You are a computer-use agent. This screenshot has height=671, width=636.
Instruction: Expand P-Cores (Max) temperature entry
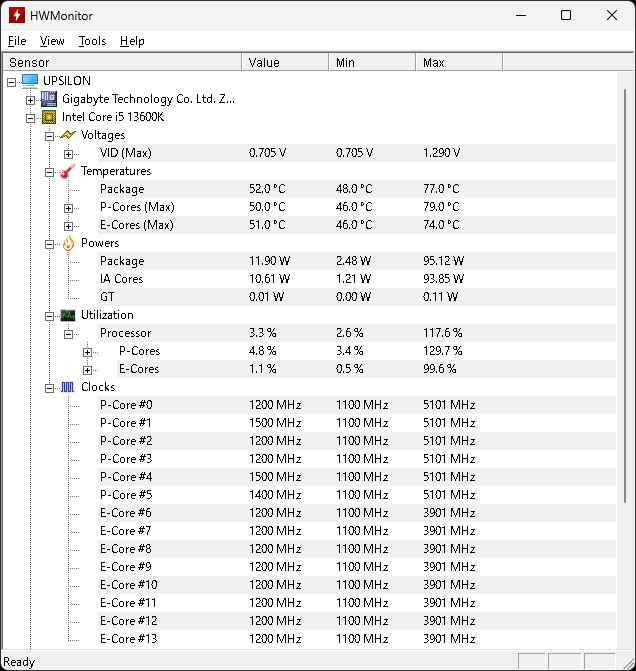tap(68, 208)
